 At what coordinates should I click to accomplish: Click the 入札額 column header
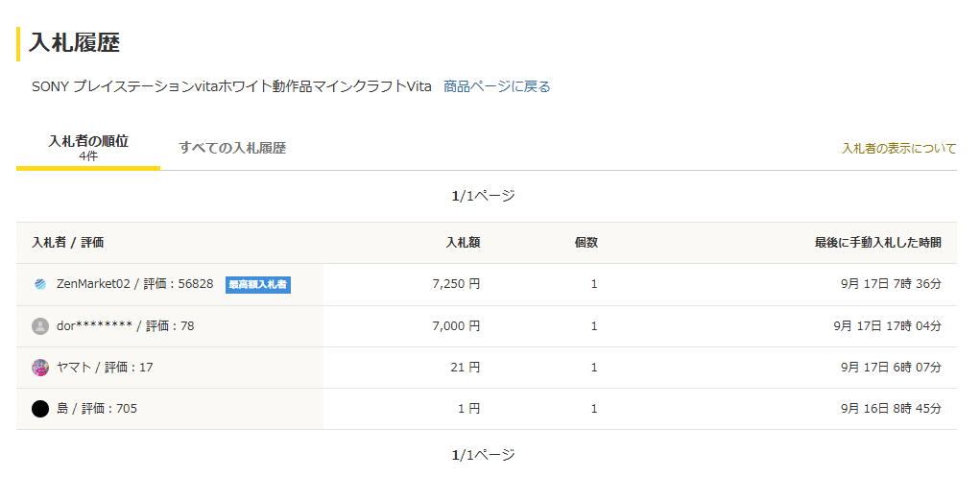[463, 243]
